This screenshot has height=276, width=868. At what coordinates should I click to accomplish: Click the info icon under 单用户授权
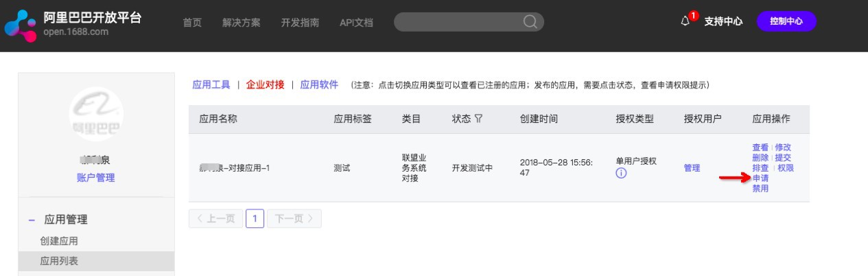622,173
